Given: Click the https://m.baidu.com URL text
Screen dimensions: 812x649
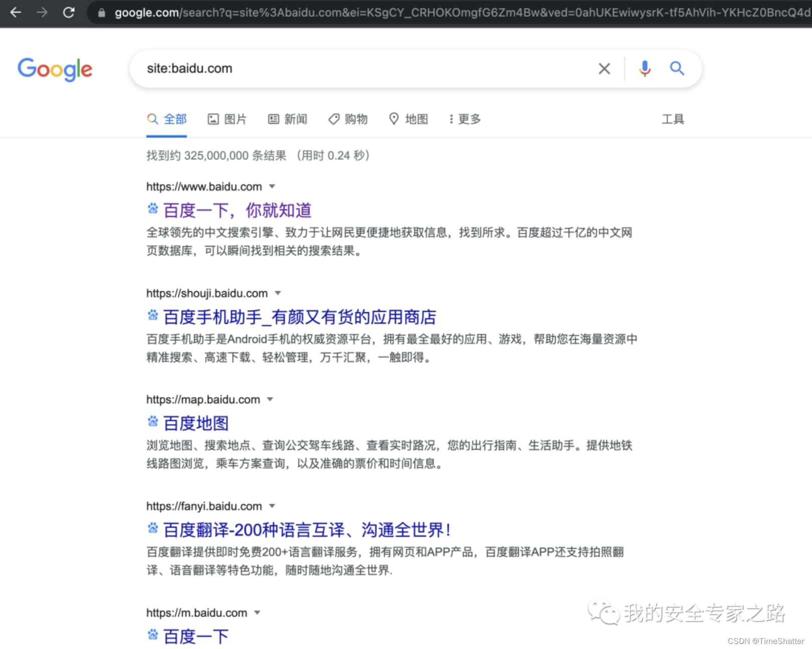Looking at the screenshot, I should click(196, 612).
